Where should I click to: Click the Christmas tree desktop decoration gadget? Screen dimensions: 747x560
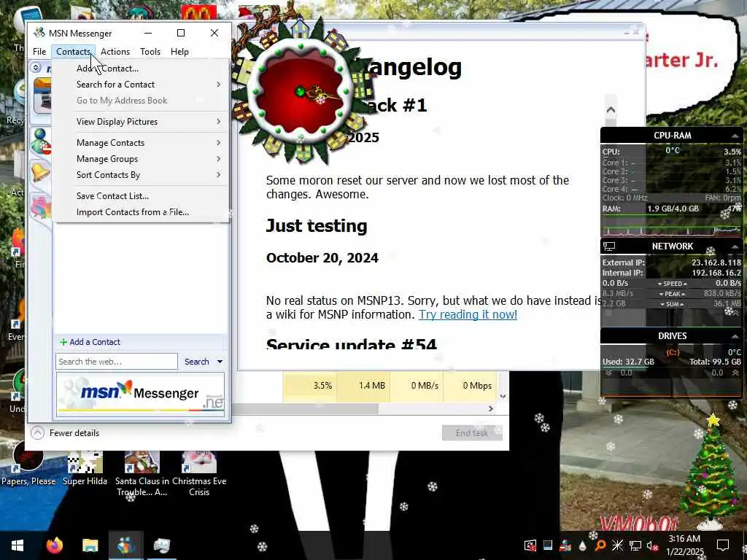coord(711,472)
